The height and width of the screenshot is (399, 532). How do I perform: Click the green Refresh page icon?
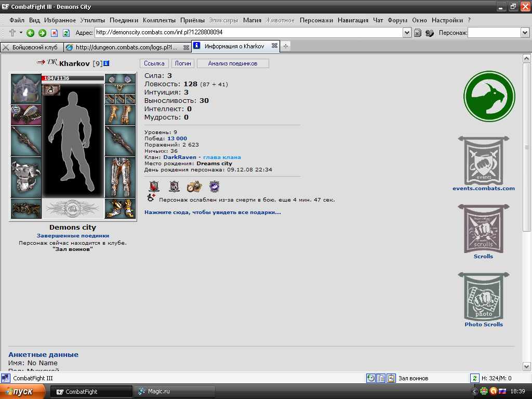pyautogui.click(x=66, y=33)
